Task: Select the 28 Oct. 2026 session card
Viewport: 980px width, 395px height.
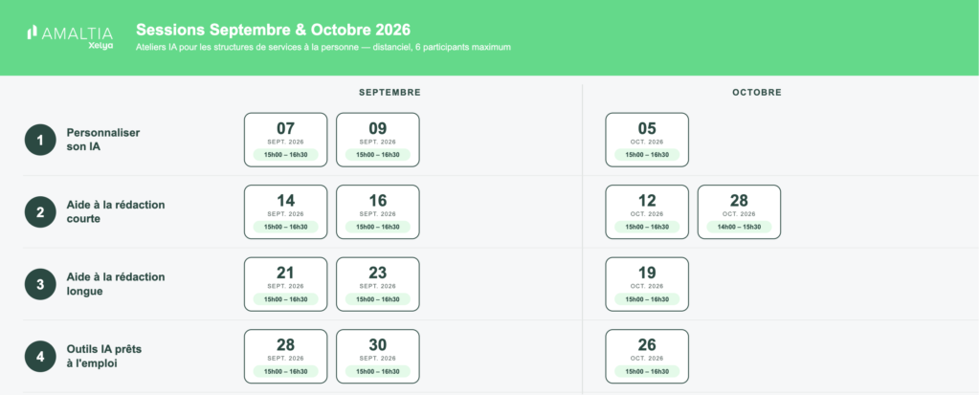Action: pyautogui.click(x=739, y=212)
